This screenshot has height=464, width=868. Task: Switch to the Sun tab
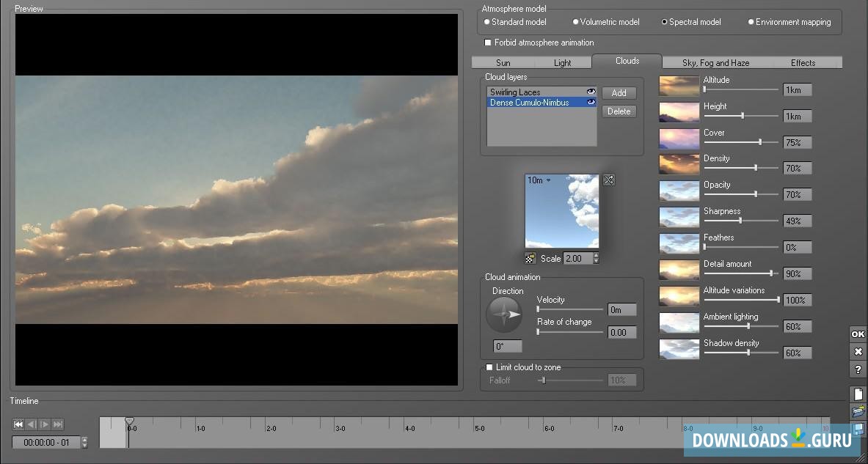503,63
